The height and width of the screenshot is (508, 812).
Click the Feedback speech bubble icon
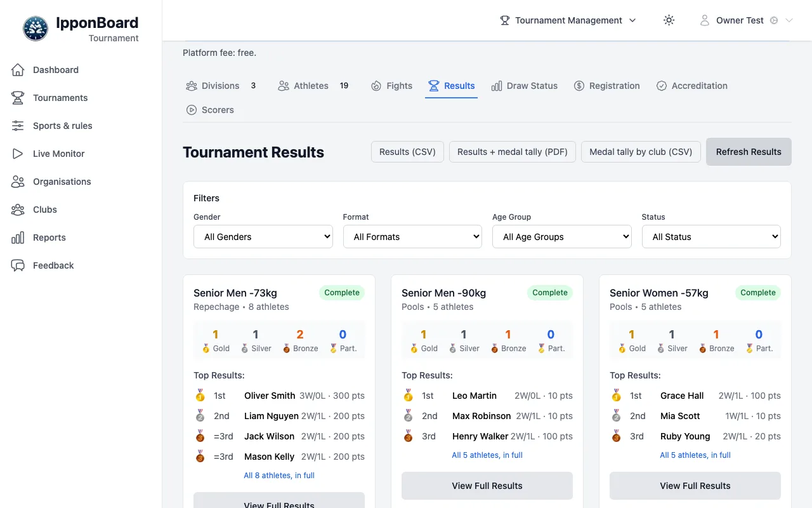[x=18, y=265]
